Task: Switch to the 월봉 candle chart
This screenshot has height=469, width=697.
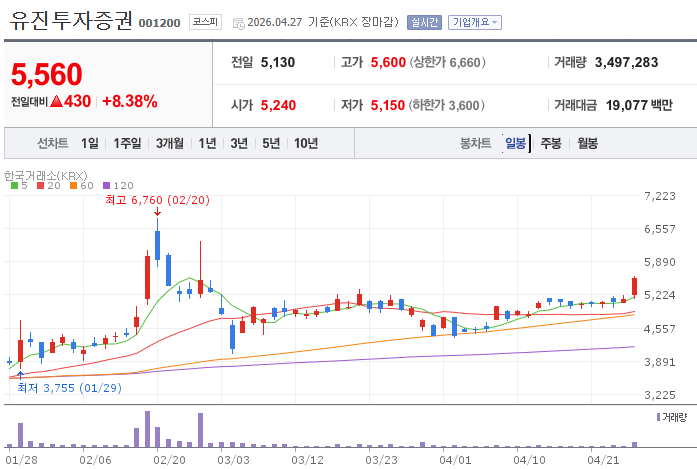Action: click(x=587, y=143)
